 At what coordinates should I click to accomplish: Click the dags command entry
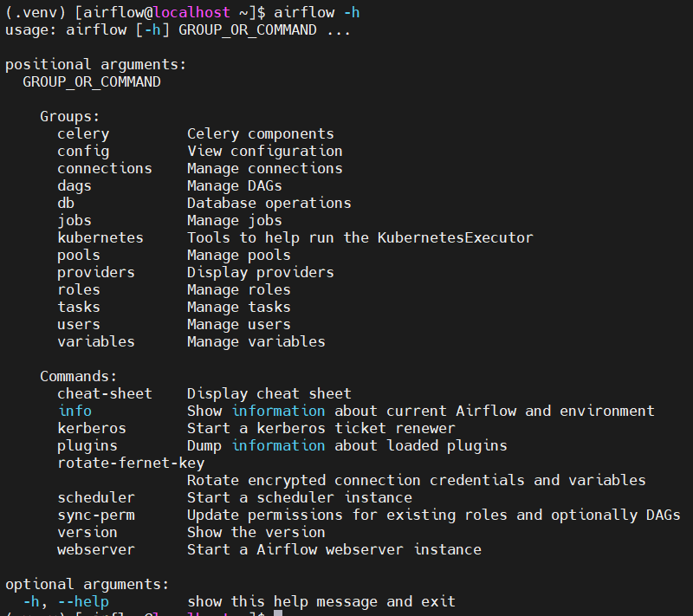coord(74,185)
